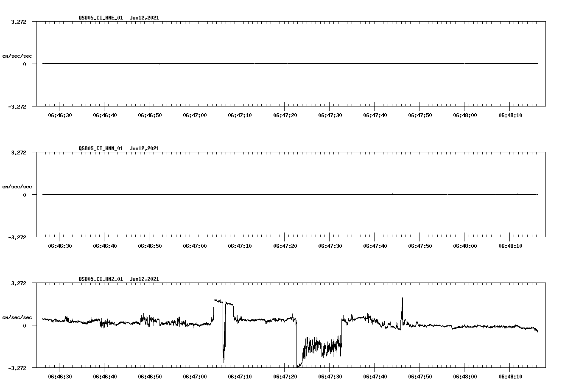576x392 pixels.
Task: Click the 3.272 upper limit of HNE plot
Action: tap(19, 22)
